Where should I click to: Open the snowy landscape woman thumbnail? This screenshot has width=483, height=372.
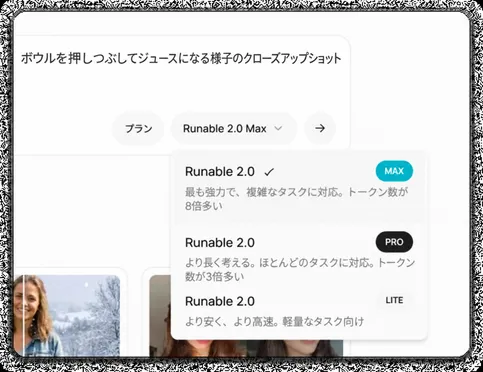click(x=67, y=315)
